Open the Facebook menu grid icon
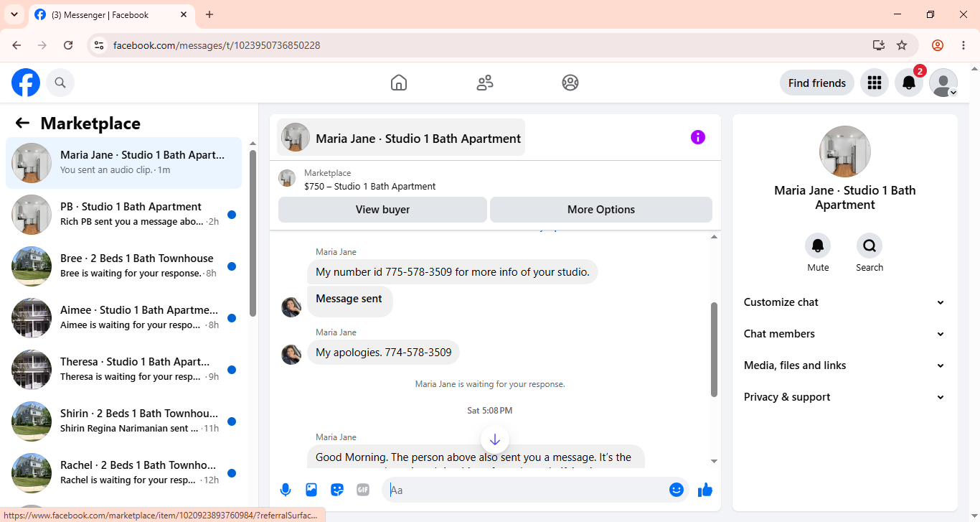 874,83
